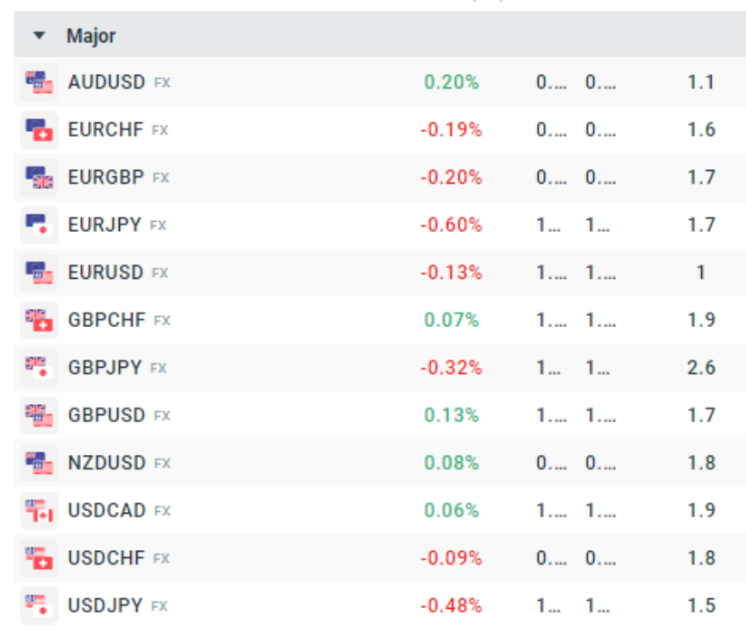Collapse the Major group arrow
The image size is (746, 627).
click(x=40, y=36)
